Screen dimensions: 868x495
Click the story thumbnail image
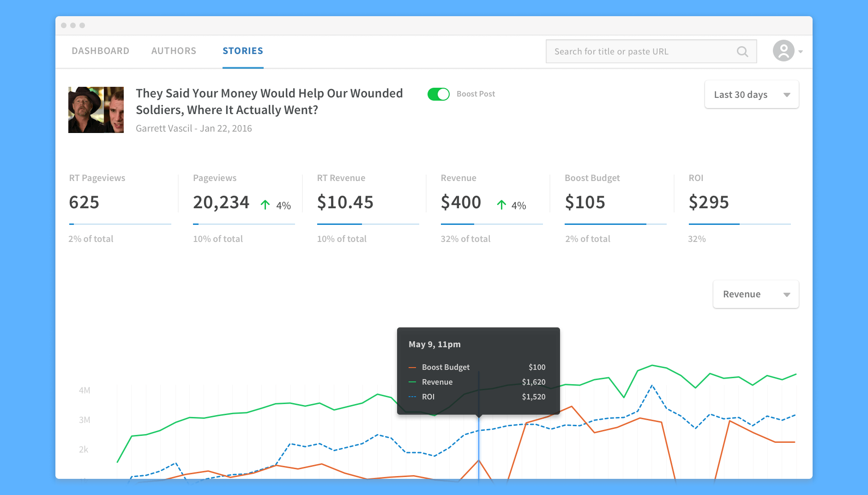tap(96, 110)
